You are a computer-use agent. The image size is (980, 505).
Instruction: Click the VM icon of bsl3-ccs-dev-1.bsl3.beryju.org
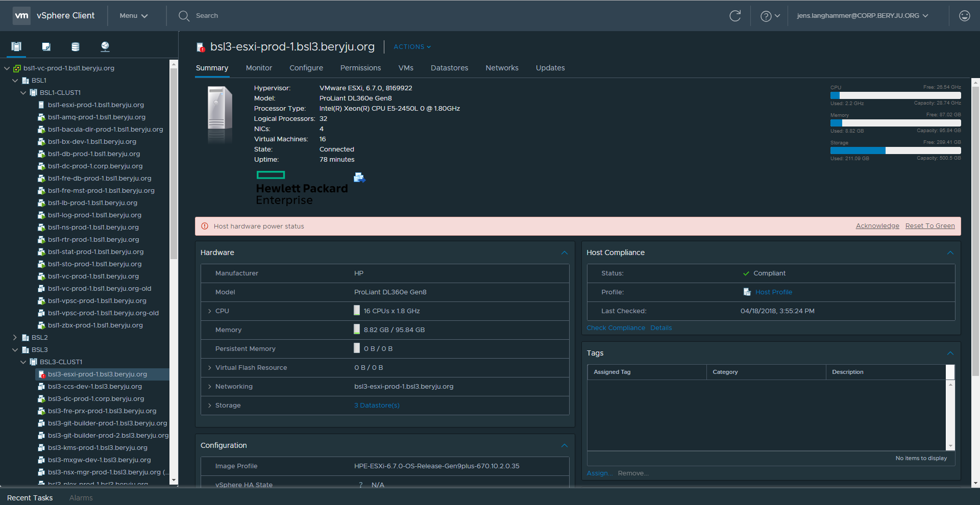point(41,387)
